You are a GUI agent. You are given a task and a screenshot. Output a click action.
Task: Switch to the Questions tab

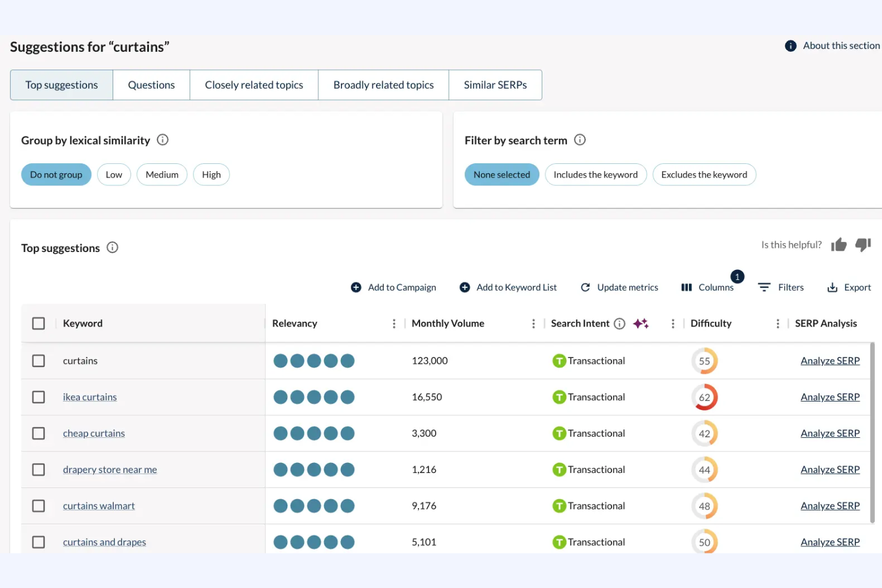pyautogui.click(x=151, y=85)
